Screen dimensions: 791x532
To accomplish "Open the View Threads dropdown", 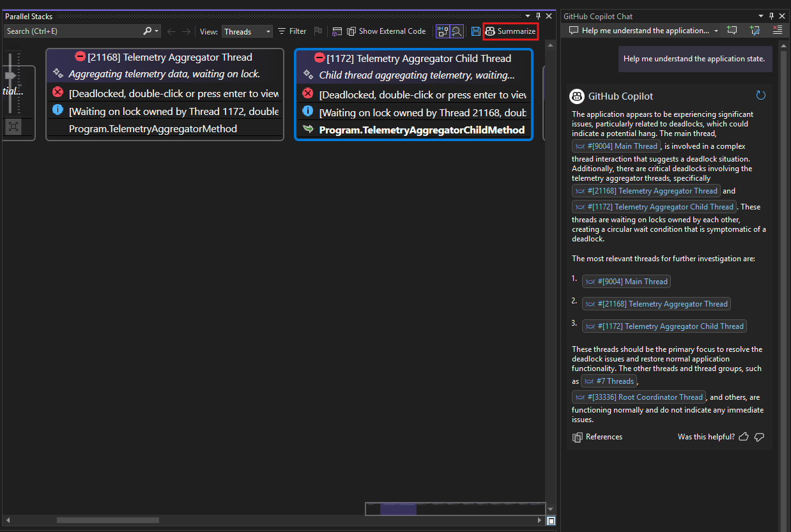I will point(247,31).
